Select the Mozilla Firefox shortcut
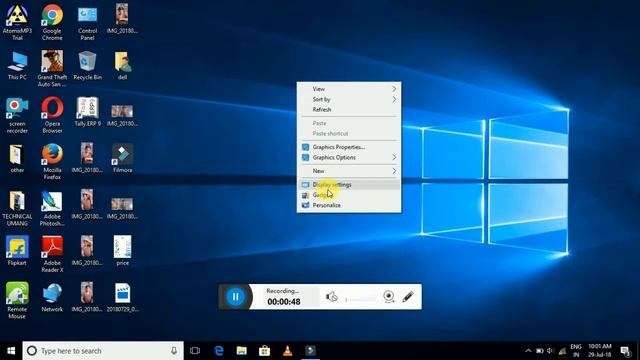 (52, 162)
